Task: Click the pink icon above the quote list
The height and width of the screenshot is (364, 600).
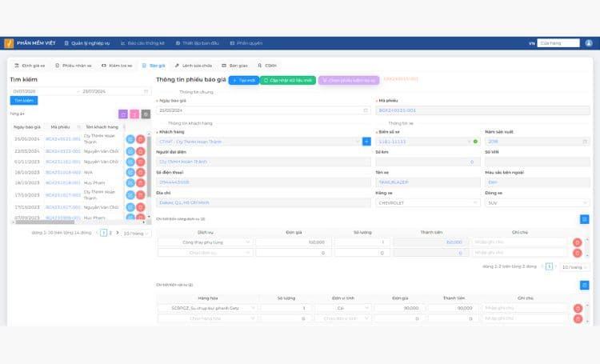Action: (x=134, y=114)
